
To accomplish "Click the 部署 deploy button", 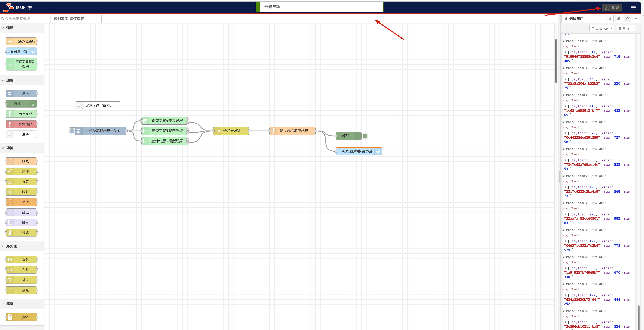I will pyautogui.click(x=612, y=8).
